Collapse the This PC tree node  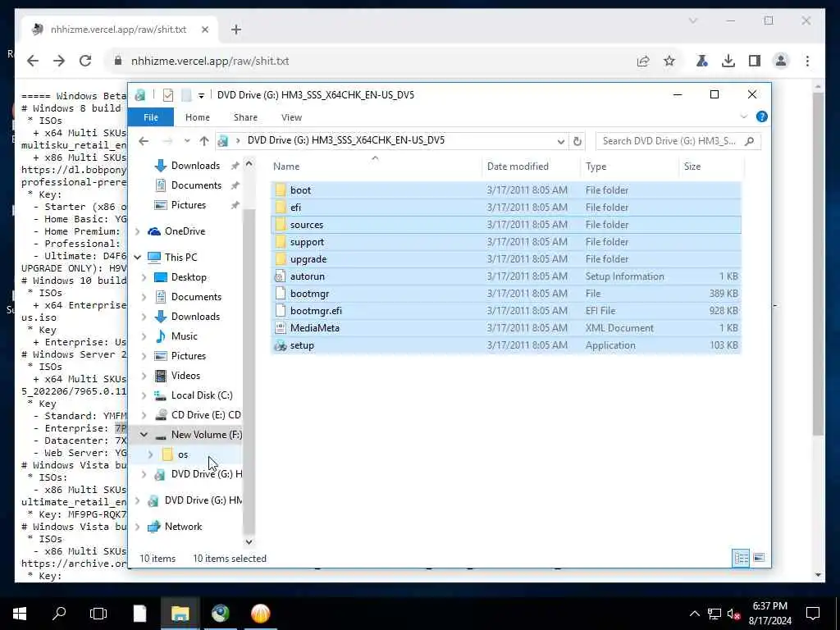(x=138, y=258)
